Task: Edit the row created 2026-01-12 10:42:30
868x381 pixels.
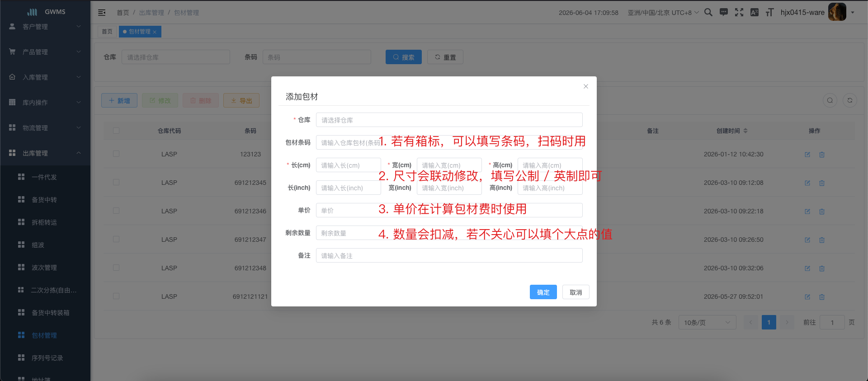Action: [x=807, y=155]
